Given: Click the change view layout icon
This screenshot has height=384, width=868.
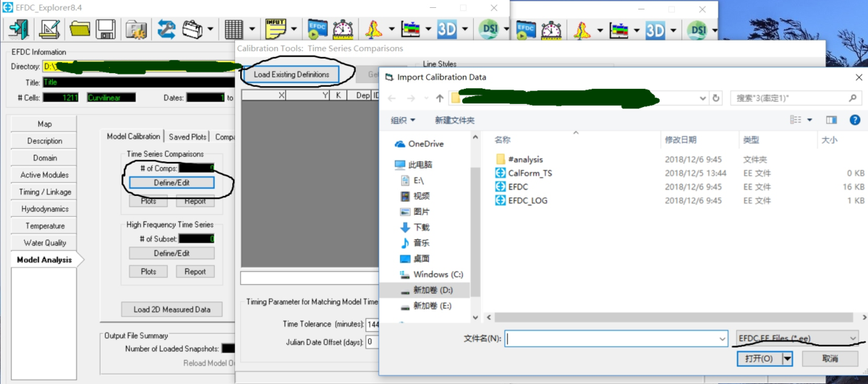Looking at the screenshot, I should 796,119.
